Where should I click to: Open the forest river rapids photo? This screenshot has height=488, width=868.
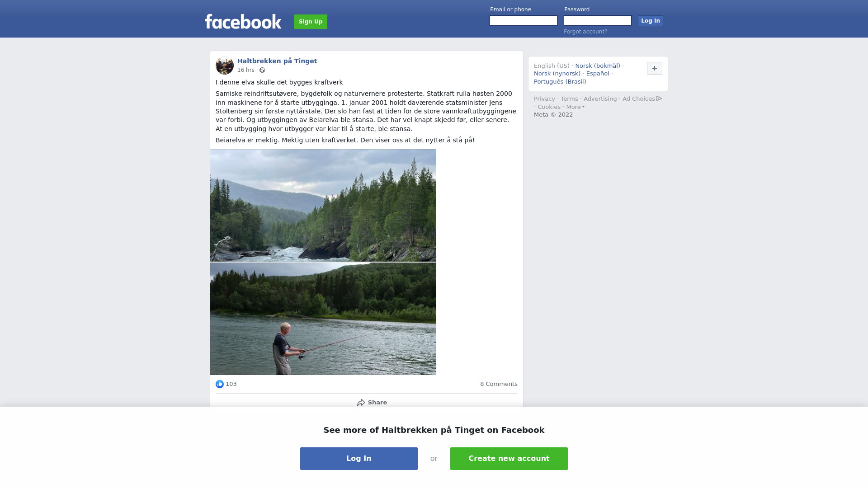point(323,205)
